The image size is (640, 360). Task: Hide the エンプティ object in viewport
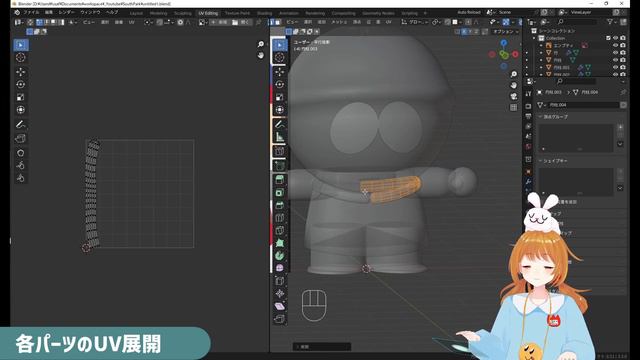(616, 45)
